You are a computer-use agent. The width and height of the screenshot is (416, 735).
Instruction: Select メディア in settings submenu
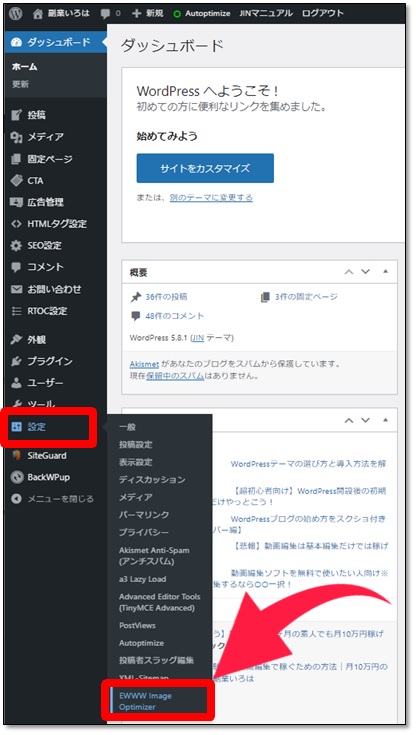(x=136, y=497)
